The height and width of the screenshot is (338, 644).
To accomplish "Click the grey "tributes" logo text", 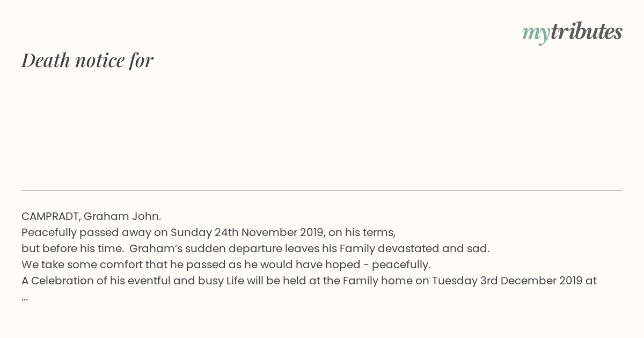I will 587,32.
